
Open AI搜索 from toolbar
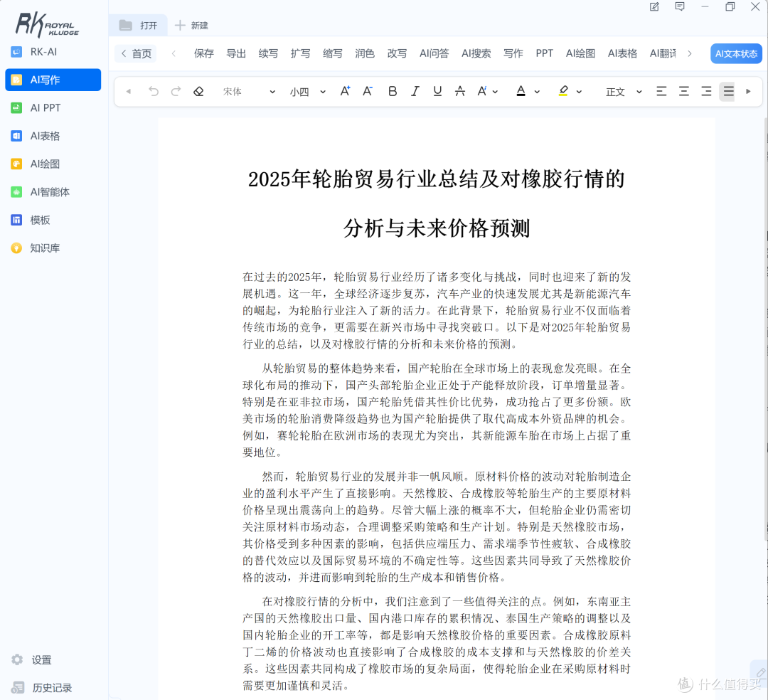(476, 53)
